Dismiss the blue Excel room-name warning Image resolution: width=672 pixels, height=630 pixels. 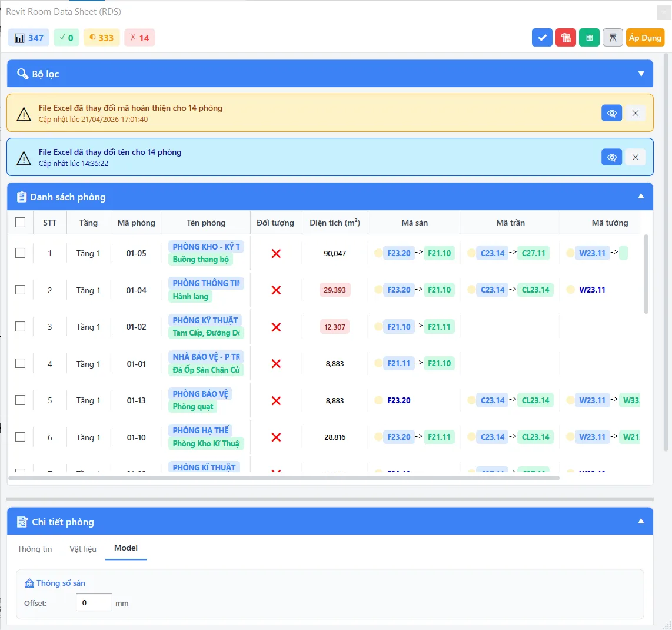pos(636,157)
